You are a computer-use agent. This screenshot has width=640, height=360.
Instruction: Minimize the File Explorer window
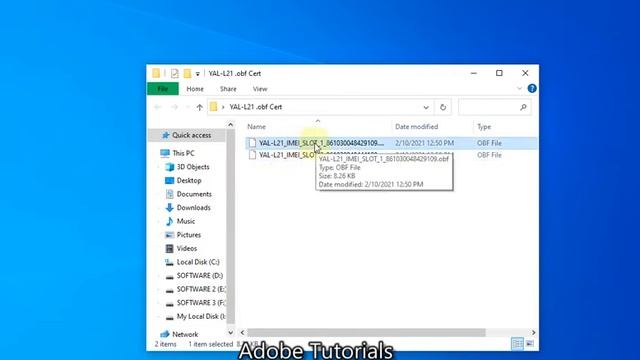tap(473, 73)
